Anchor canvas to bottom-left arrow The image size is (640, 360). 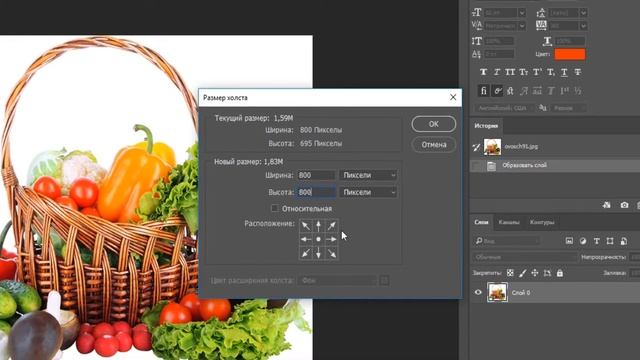(x=306, y=253)
